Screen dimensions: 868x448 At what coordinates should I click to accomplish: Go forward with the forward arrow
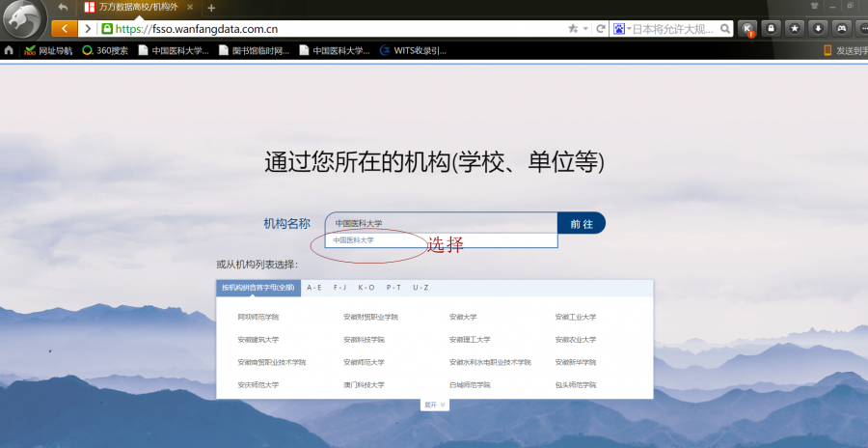88,29
